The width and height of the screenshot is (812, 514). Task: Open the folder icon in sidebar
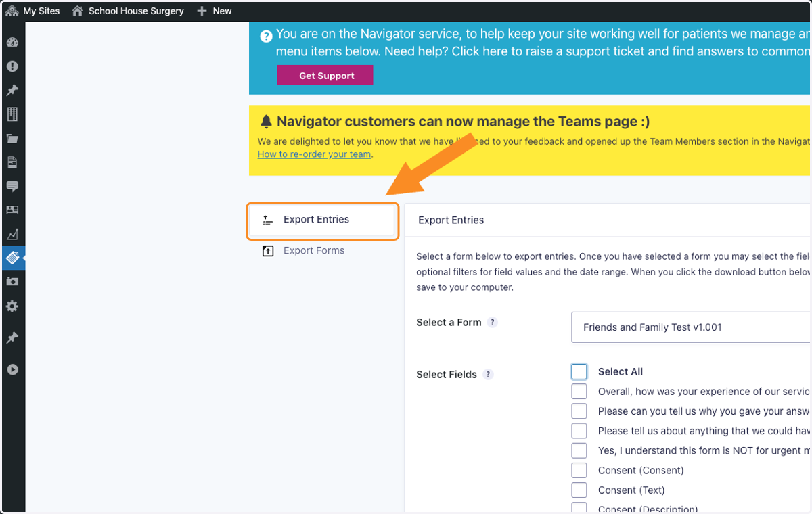coord(12,139)
